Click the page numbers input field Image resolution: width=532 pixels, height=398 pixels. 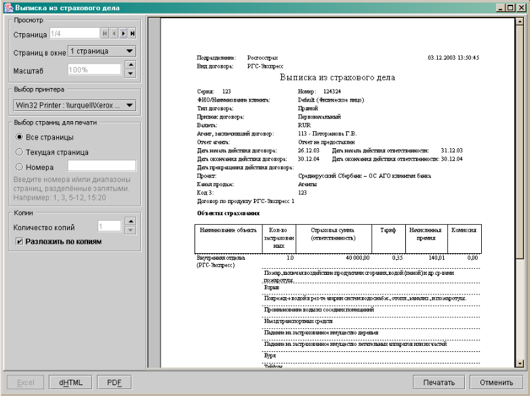102,166
